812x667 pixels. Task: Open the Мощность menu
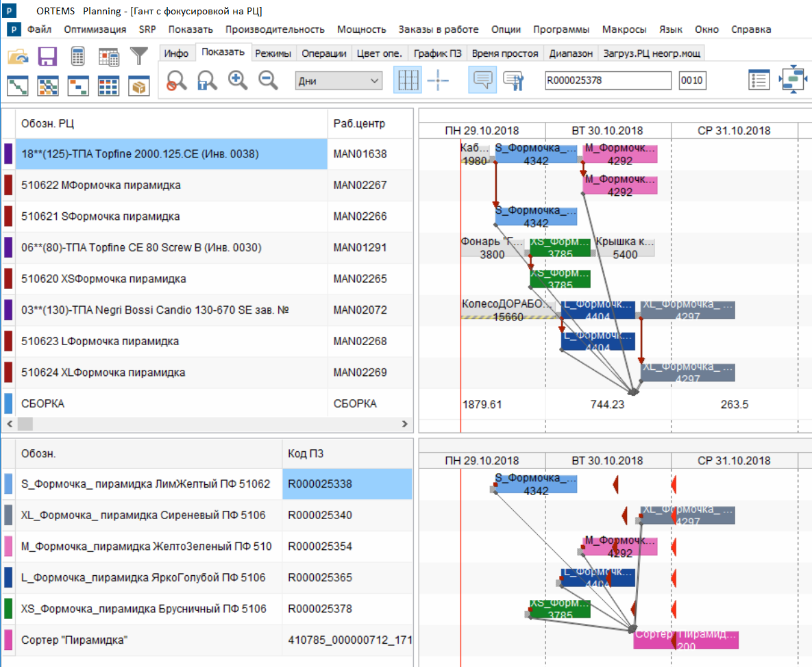pyautogui.click(x=361, y=29)
